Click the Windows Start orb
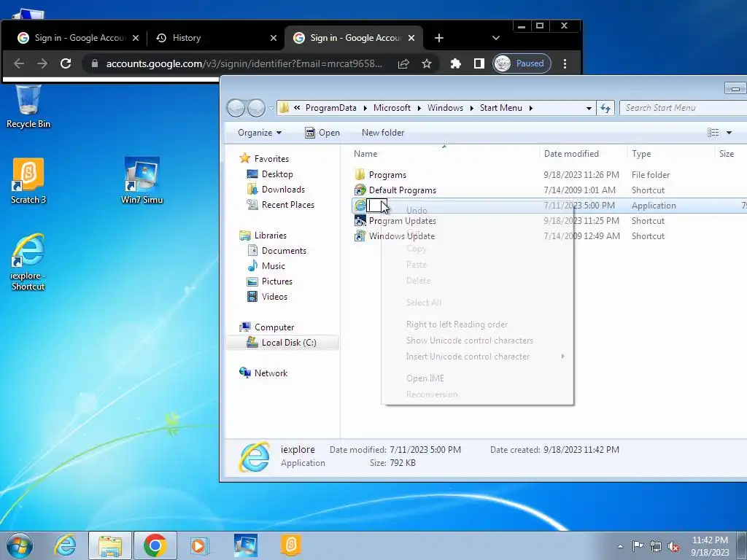Viewport: 747px width, 560px height. [x=20, y=545]
